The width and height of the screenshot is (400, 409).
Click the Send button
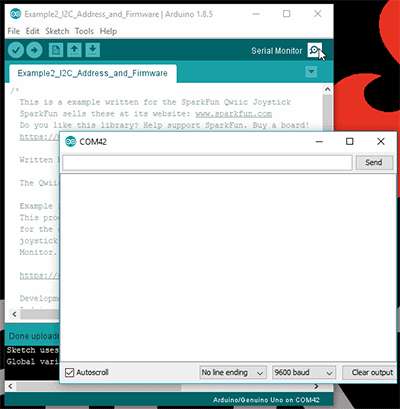click(374, 163)
